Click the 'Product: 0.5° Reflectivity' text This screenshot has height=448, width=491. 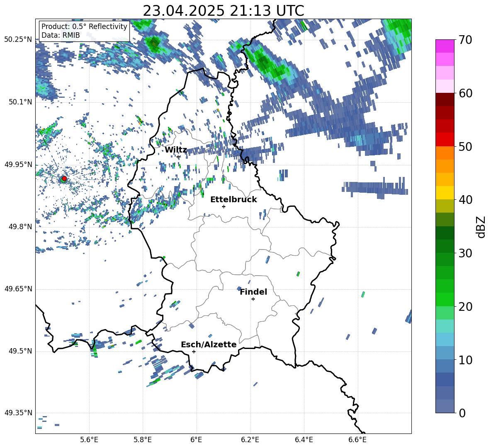pyautogui.click(x=84, y=27)
